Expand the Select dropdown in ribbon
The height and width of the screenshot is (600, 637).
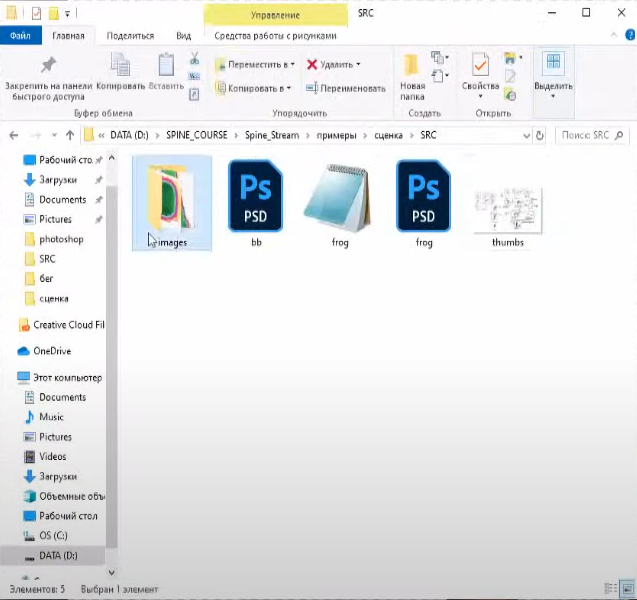552,73
